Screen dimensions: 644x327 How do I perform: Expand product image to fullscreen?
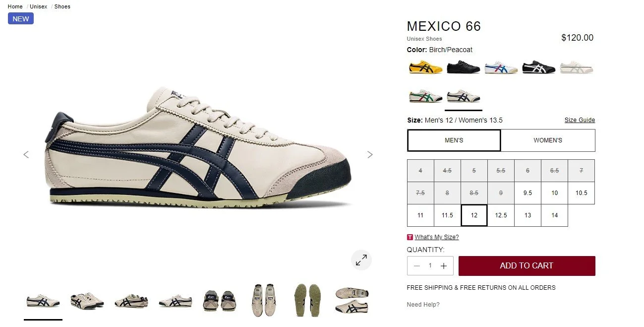[361, 260]
